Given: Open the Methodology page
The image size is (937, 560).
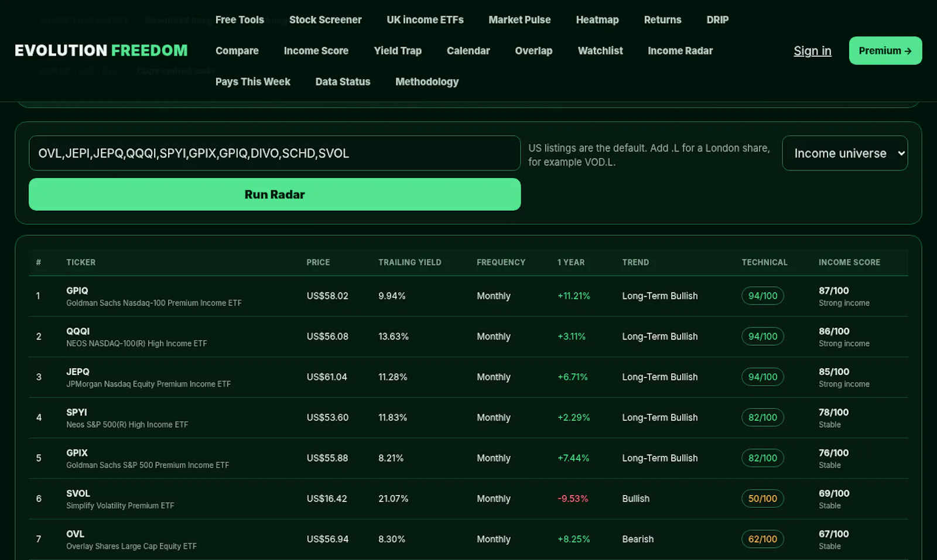Looking at the screenshot, I should tap(427, 82).
